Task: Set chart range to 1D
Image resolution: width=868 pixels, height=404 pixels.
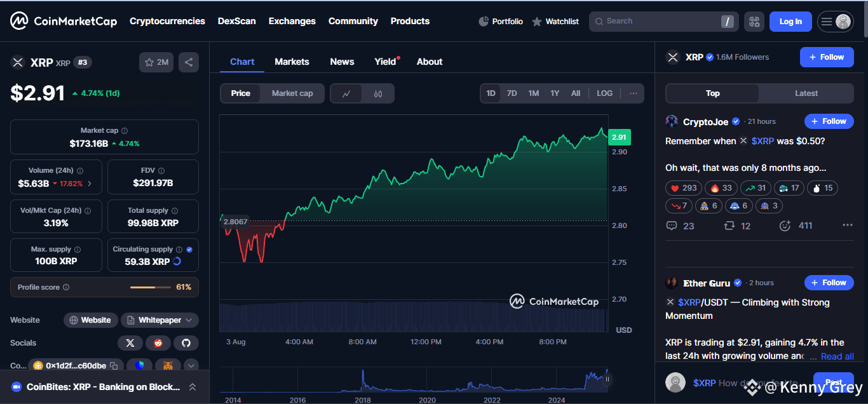Action: [491, 93]
